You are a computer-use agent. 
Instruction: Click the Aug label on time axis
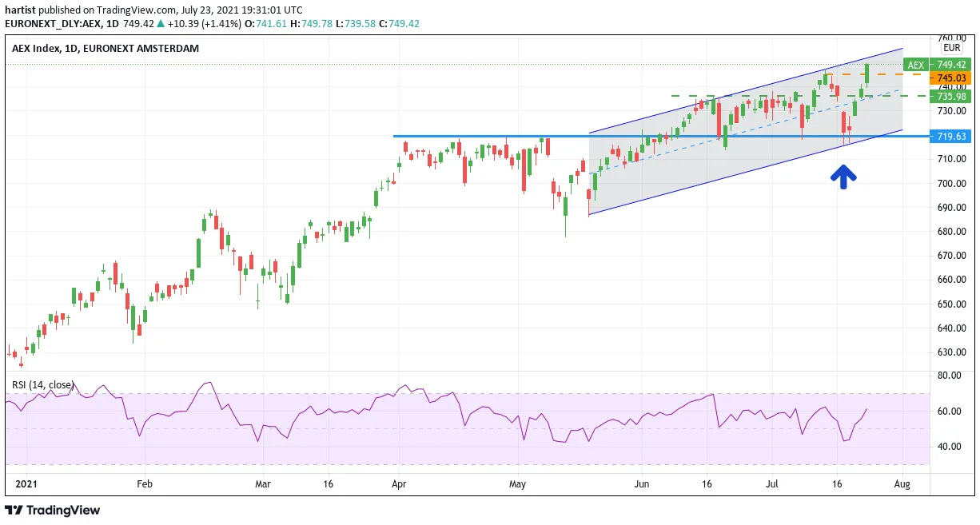click(x=902, y=483)
